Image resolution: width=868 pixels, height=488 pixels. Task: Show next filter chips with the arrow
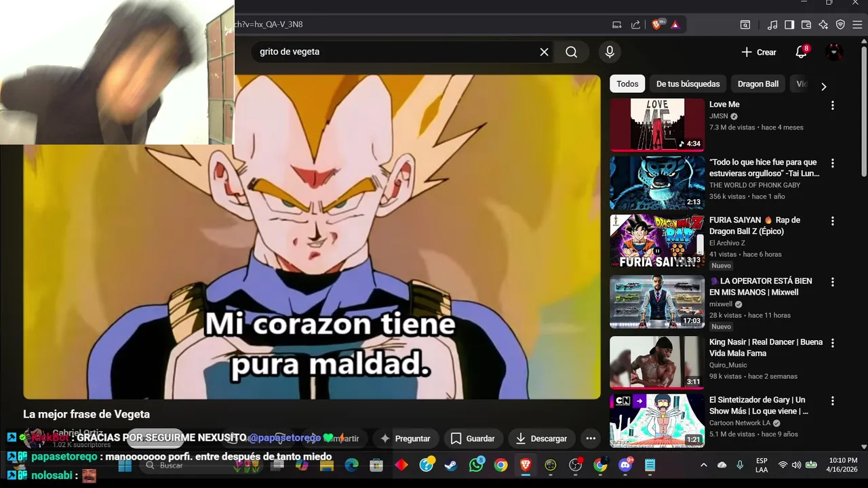[x=823, y=87]
